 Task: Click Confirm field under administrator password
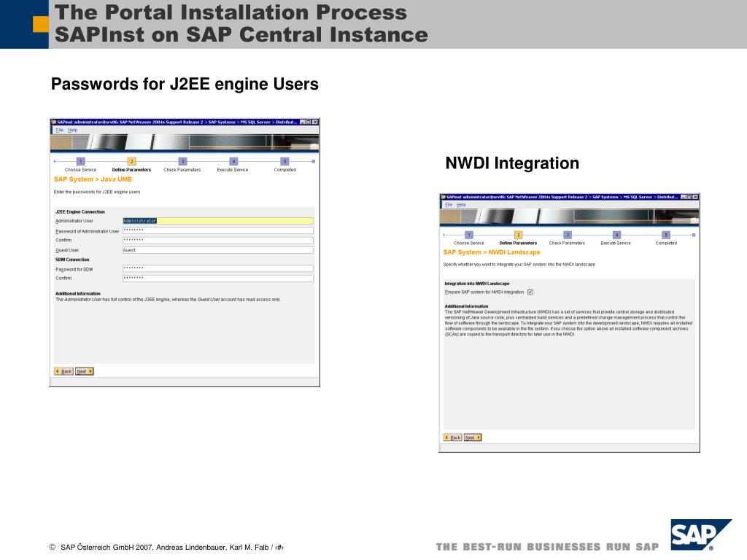[x=218, y=240]
